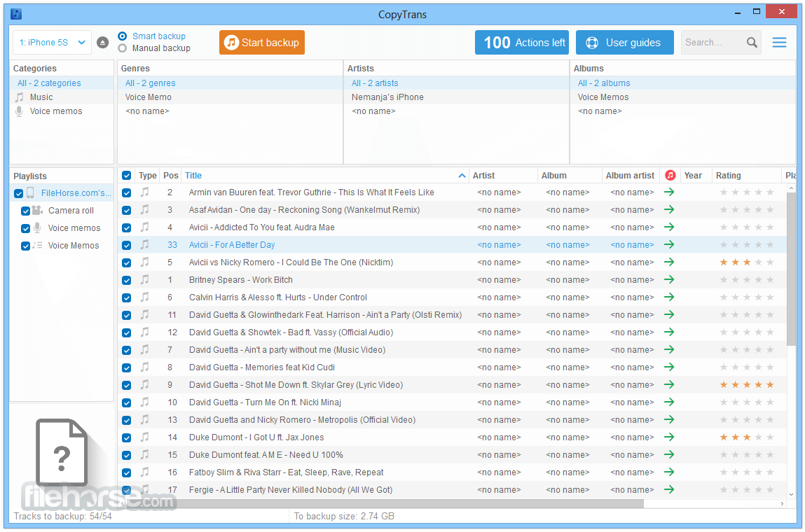Sort by the Pos column header
The width and height of the screenshot is (805, 532).
point(170,176)
